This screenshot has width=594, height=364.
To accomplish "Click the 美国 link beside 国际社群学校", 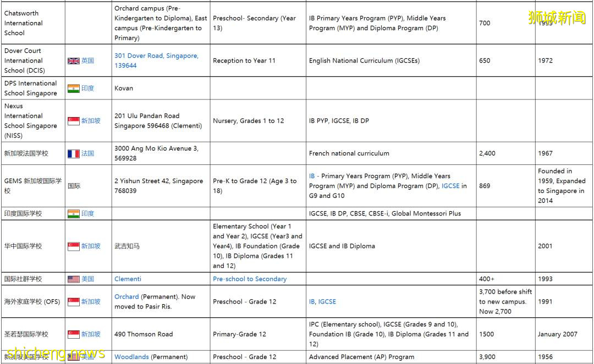I will pyautogui.click(x=87, y=279).
